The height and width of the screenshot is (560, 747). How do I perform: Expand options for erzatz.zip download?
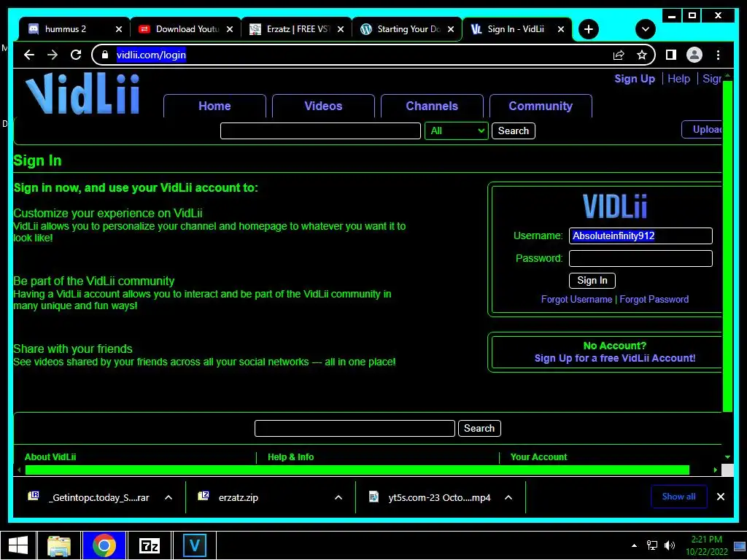(338, 497)
